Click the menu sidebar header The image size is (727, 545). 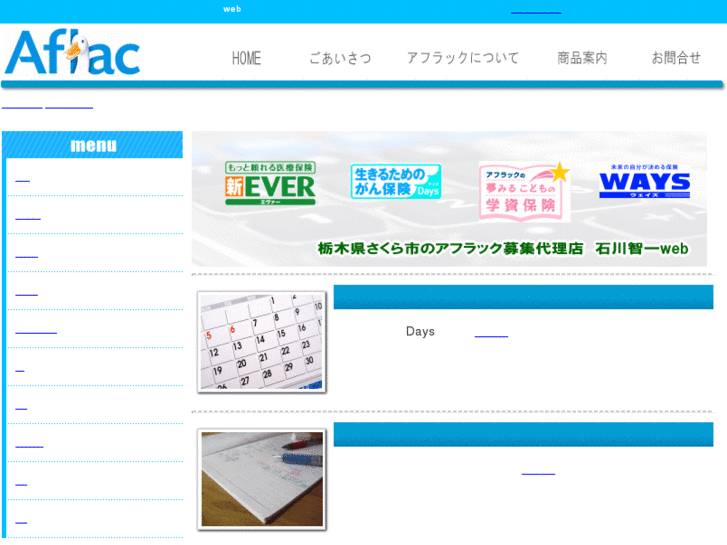(x=93, y=145)
